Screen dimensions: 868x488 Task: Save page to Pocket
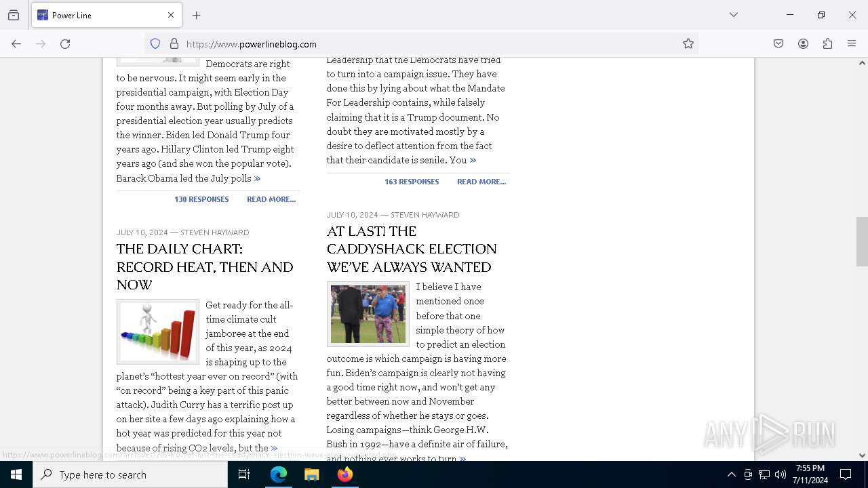[778, 44]
